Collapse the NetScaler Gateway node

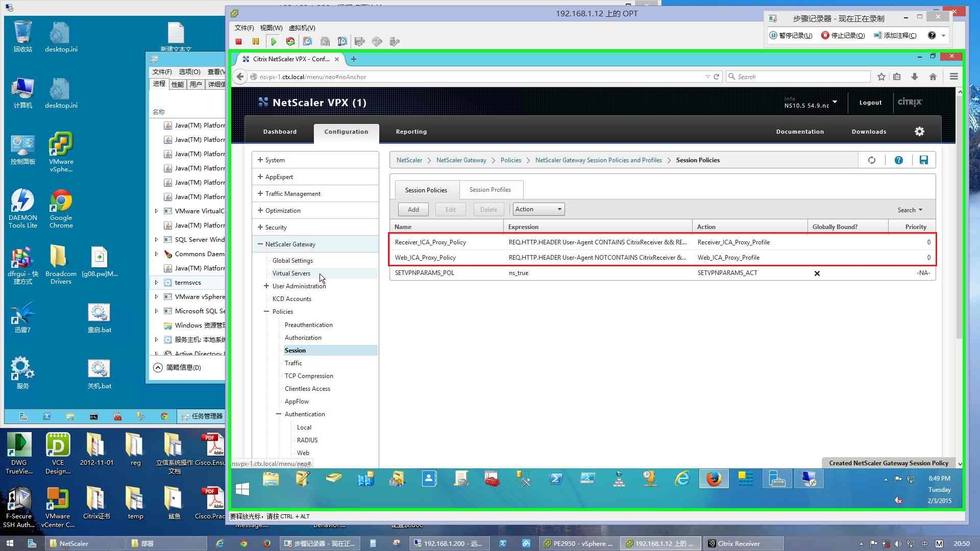coord(260,244)
